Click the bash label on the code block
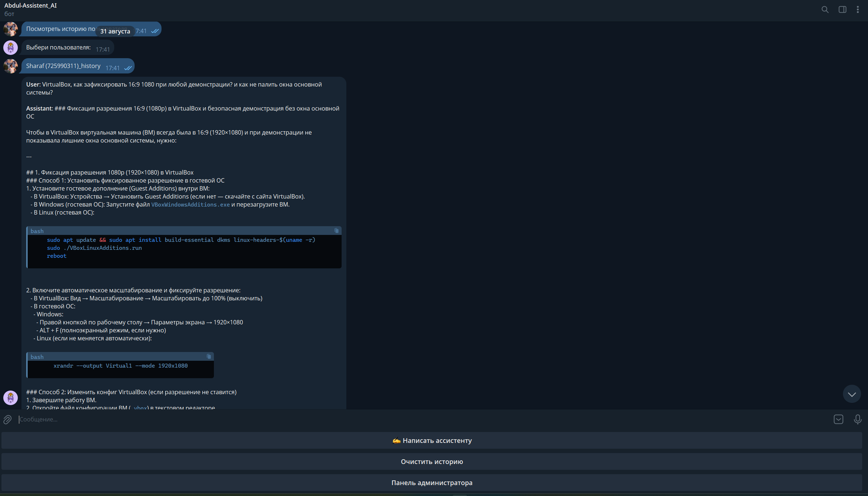Viewport: 868px width, 496px height. click(x=37, y=231)
